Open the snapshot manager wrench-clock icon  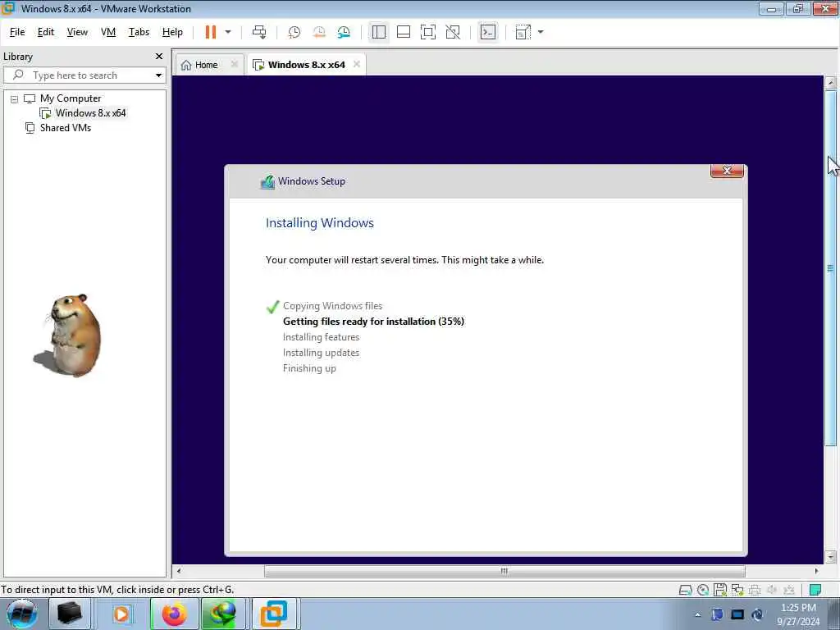(x=344, y=32)
